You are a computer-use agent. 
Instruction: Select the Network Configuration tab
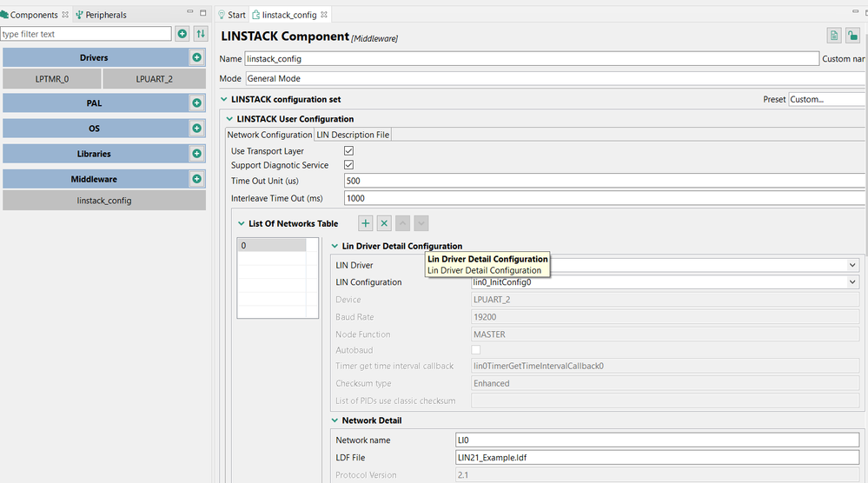[269, 135]
